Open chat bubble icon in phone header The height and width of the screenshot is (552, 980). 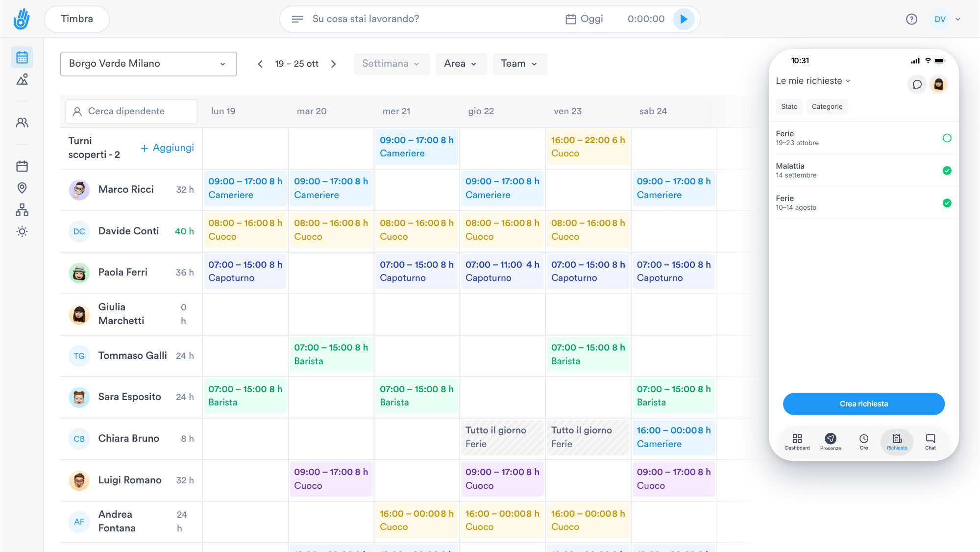click(917, 84)
